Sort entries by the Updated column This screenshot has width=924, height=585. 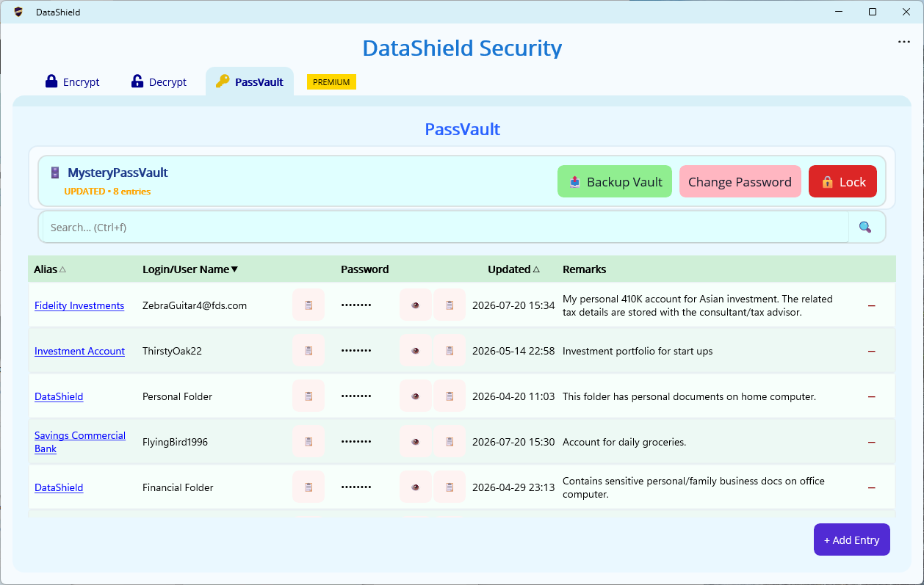coord(514,269)
